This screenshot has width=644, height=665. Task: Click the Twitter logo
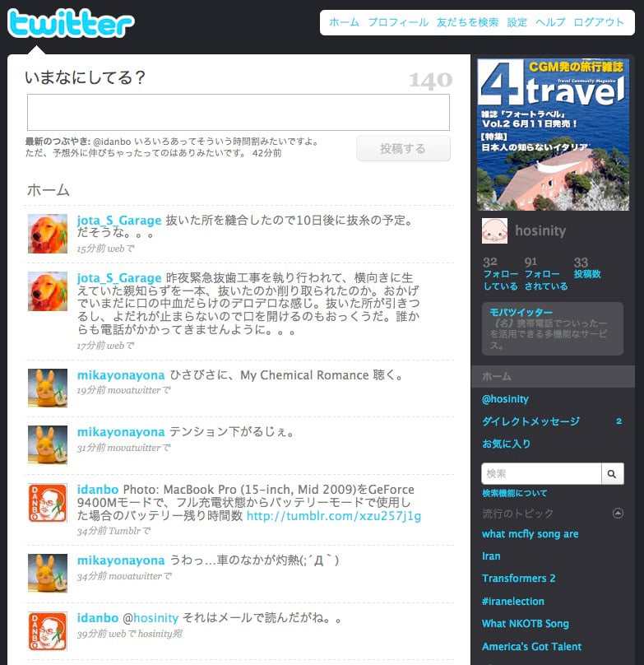point(71,23)
